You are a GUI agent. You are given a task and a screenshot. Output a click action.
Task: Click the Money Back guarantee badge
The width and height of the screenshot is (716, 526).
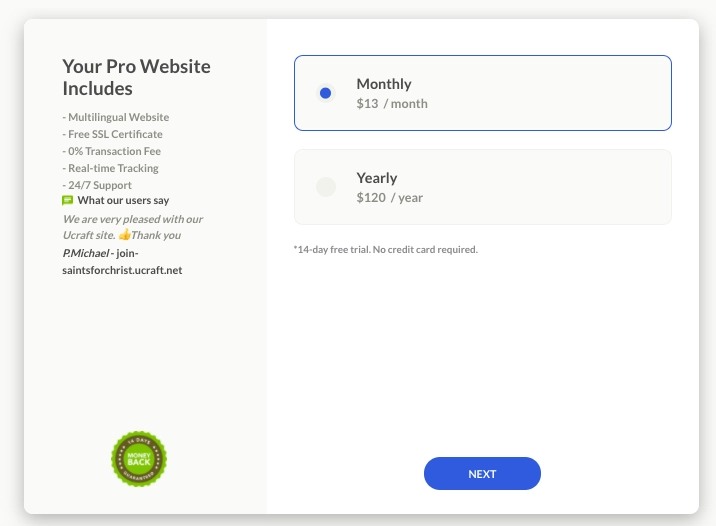click(139, 459)
